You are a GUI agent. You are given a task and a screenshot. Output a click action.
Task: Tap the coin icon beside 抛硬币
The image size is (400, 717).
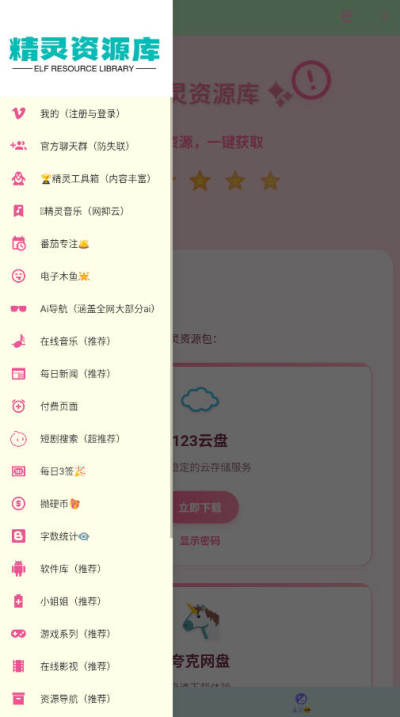[x=18, y=503]
